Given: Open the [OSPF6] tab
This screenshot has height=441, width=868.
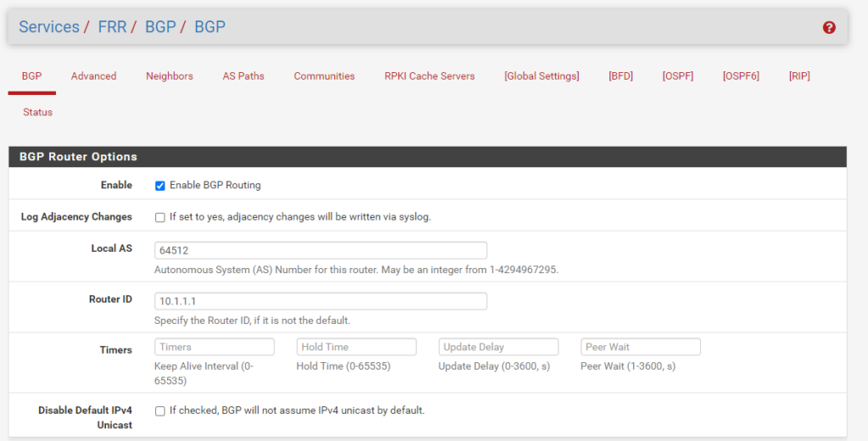Looking at the screenshot, I should 741,76.
